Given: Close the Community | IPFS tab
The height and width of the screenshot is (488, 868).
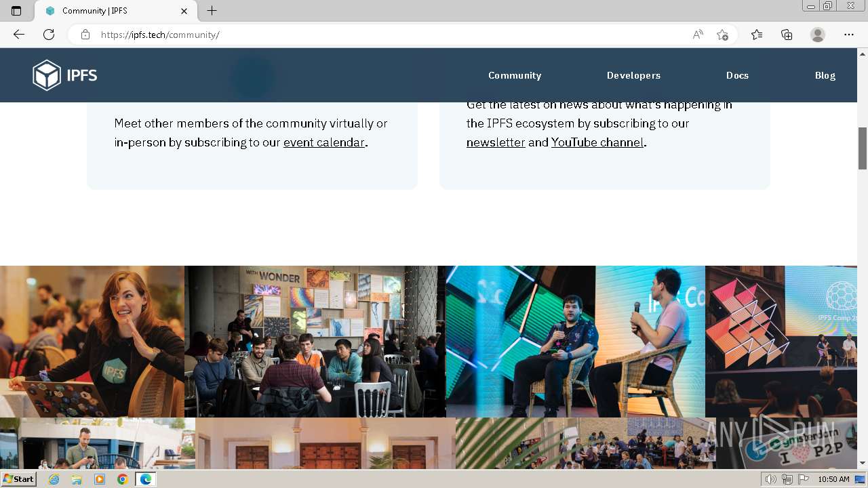Looking at the screenshot, I should [x=184, y=11].
